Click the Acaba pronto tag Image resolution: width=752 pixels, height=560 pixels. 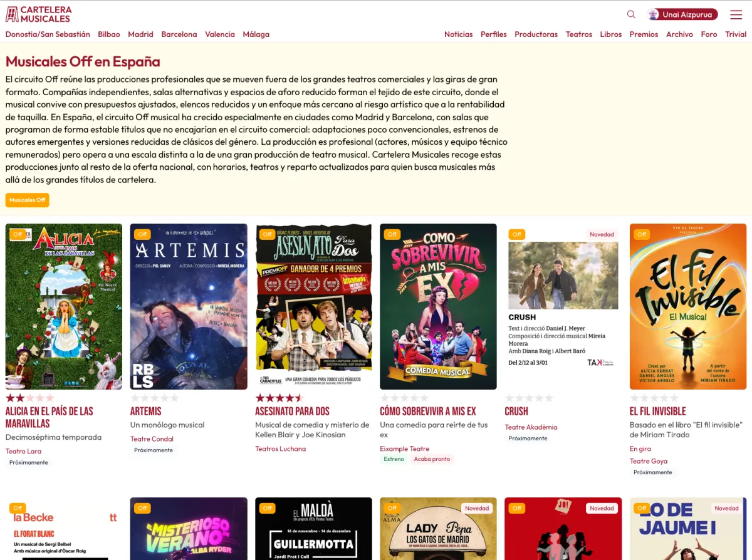tap(432, 459)
